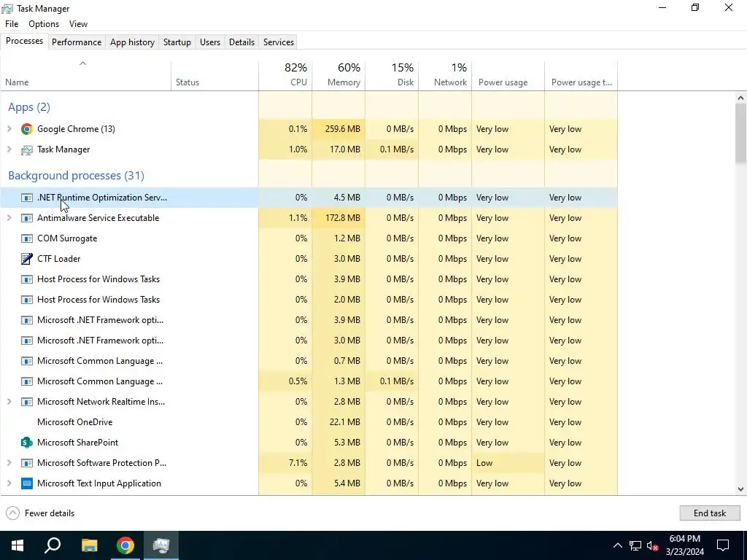Expand Antimalware Service Executable group
This screenshot has width=747, height=560.
[9, 218]
